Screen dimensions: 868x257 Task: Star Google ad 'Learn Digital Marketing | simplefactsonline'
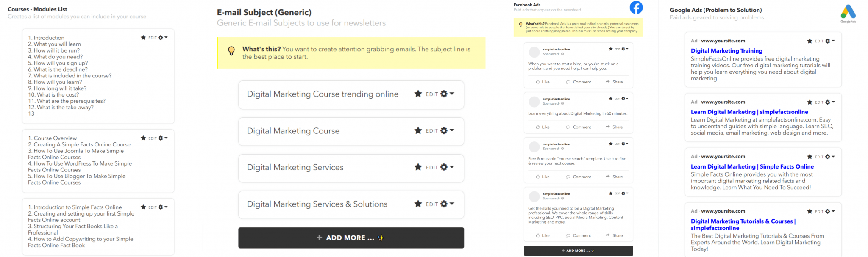810,102
